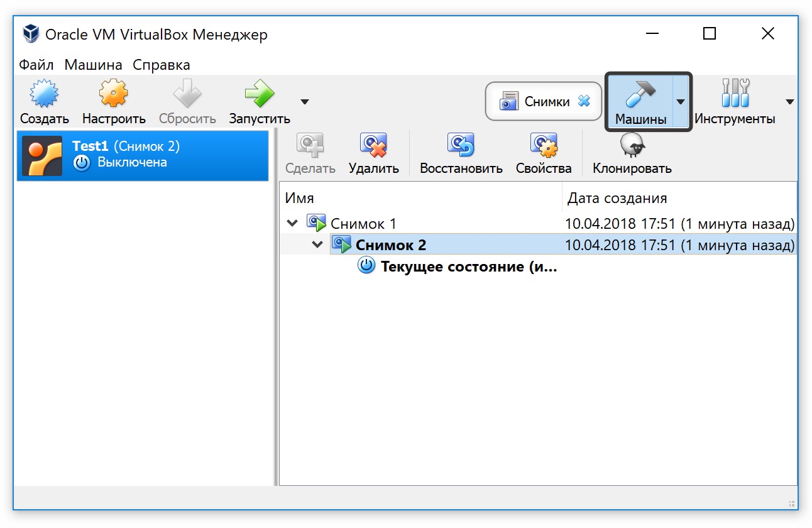The width and height of the screenshot is (812, 528).
Task: Collapse the Снимок 2 tree node
Action: tap(317, 245)
